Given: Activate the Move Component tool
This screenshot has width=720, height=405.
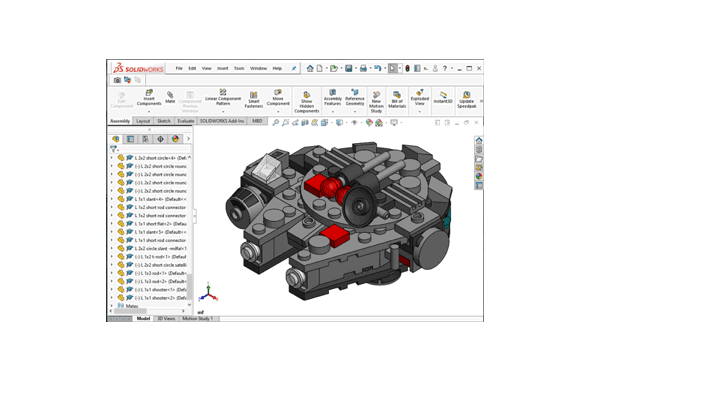Looking at the screenshot, I should [x=278, y=97].
